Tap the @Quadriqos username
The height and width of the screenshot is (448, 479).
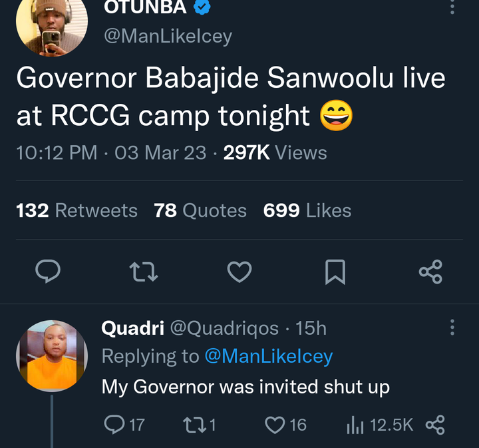coord(224,328)
